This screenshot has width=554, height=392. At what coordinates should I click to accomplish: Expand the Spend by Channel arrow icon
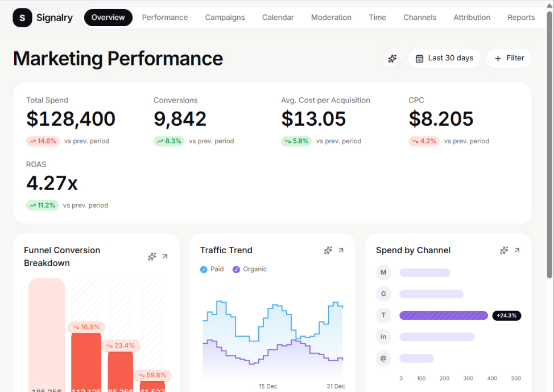tap(517, 250)
